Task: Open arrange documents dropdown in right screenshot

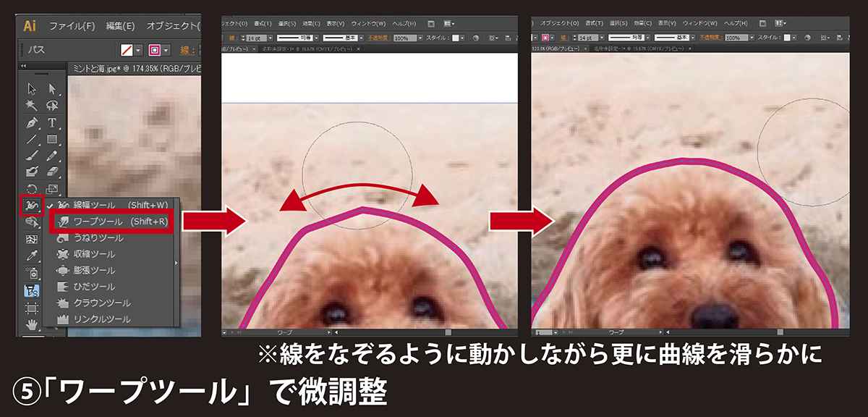Action: pyautogui.click(x=780, y=23)
